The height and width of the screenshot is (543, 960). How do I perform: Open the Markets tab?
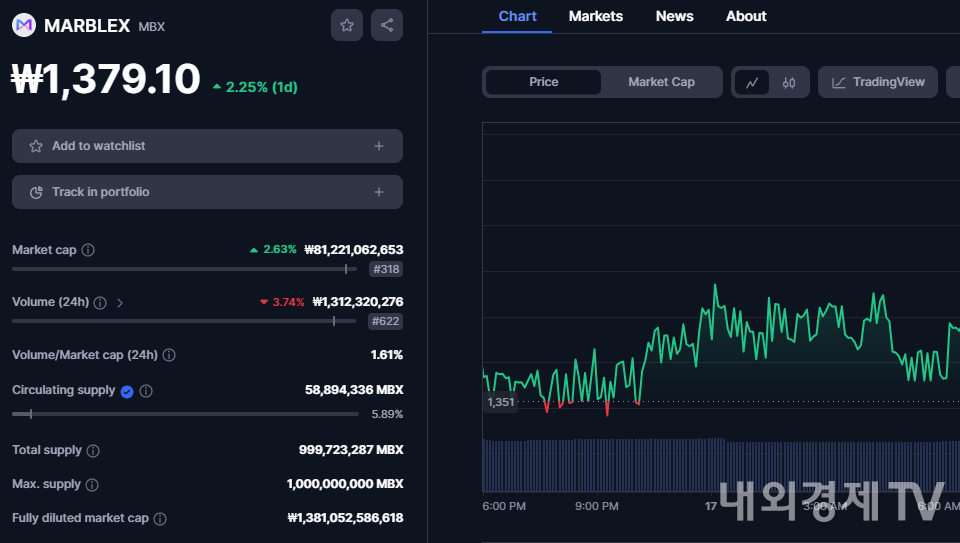click(x=595, y=16)
